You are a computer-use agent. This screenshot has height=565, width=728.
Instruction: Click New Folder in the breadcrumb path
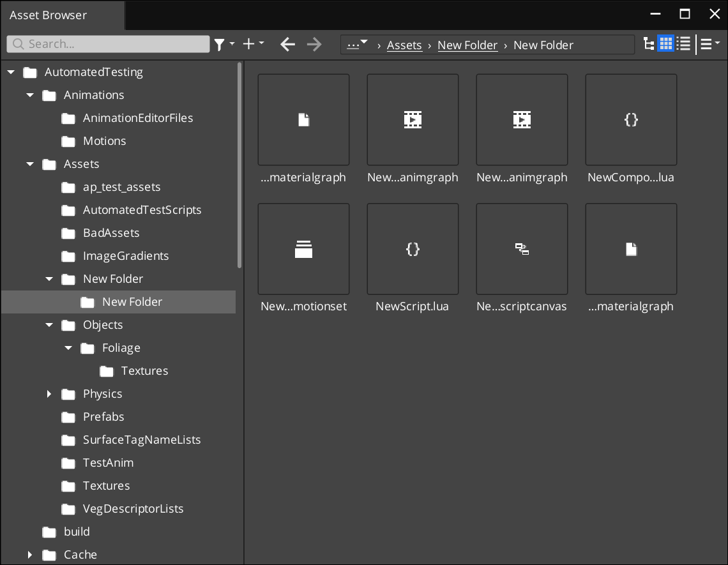pyautogui.click(x=467, y=45)
